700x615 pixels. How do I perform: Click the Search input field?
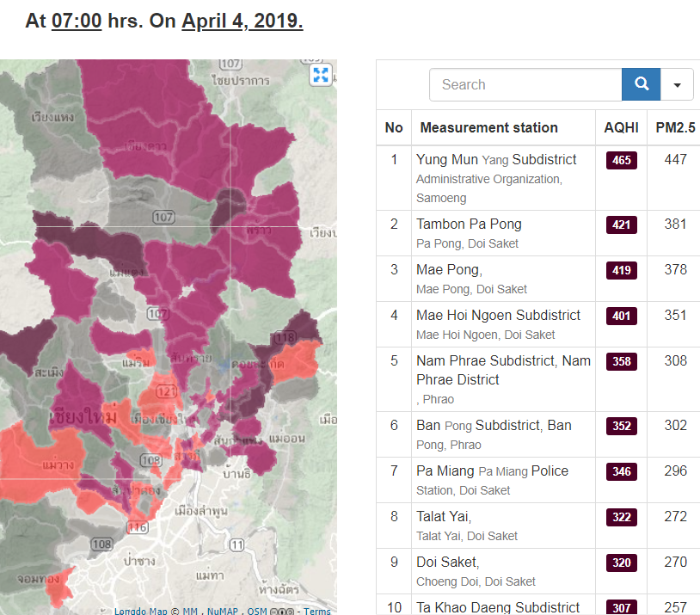[x=525, y=84]
